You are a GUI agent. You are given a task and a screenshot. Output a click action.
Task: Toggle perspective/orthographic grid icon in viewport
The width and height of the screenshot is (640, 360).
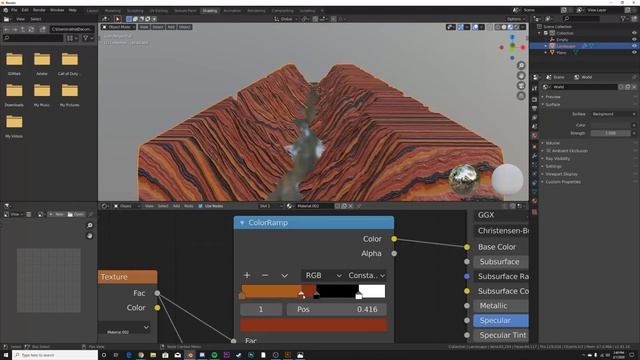[x=521, y=96]
